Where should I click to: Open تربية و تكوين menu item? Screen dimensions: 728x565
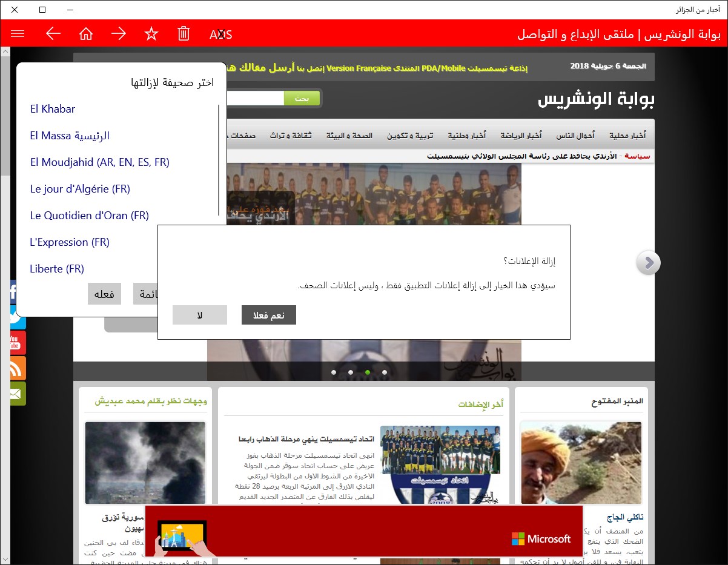pos(411,136)
